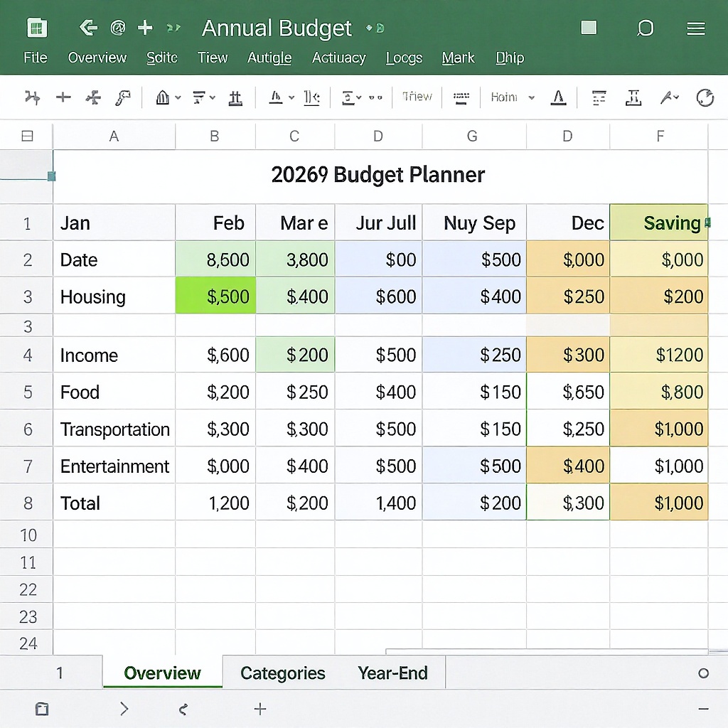The height and width of the screenshot is (728, 728).
Task: Select the format painter icon
Action: (123, 97)
